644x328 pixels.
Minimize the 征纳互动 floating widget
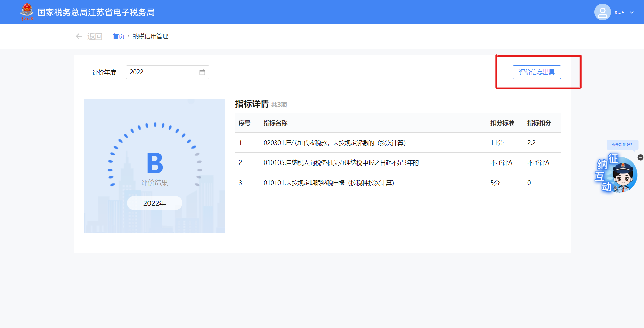(640, 157)
